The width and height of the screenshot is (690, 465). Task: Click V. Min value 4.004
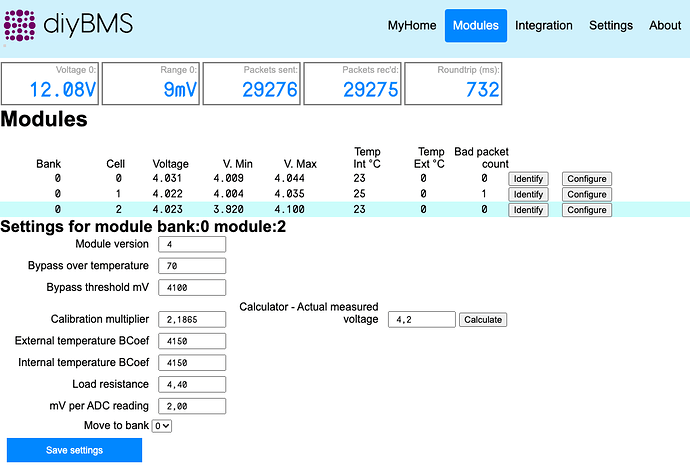click(x=228, y=194)
